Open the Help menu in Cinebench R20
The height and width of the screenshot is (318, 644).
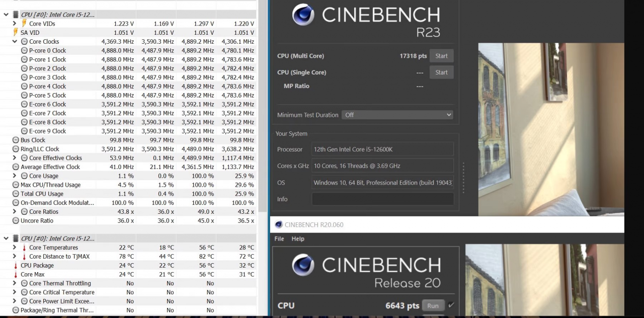[298, 239]
